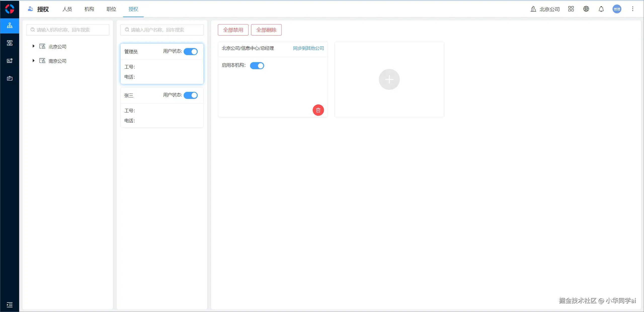
Task: Delete authorization with red trash icon
Action: (x=318, y=110)
